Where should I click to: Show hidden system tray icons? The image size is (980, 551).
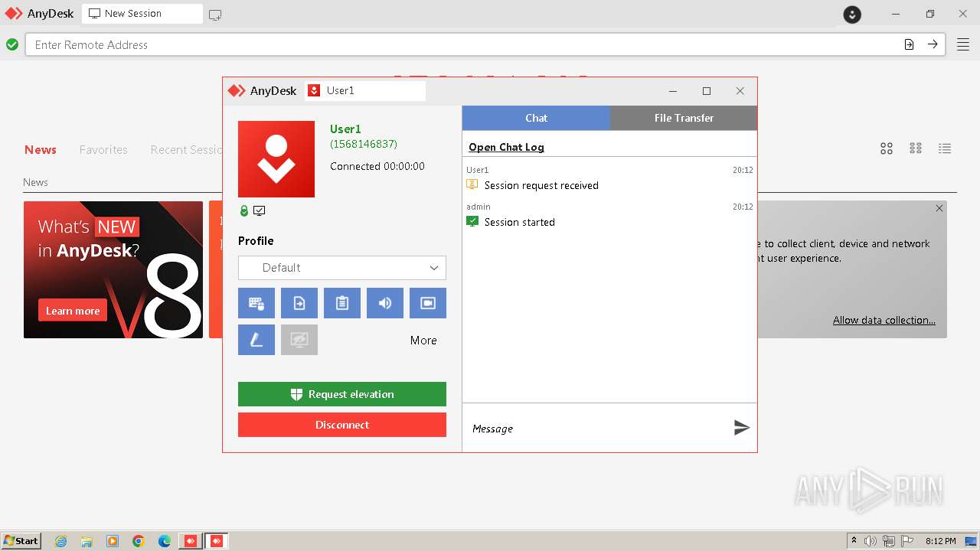(854, 541)
